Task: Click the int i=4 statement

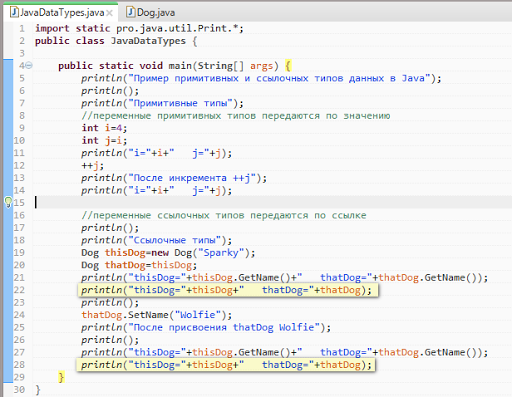Action: 104,128
